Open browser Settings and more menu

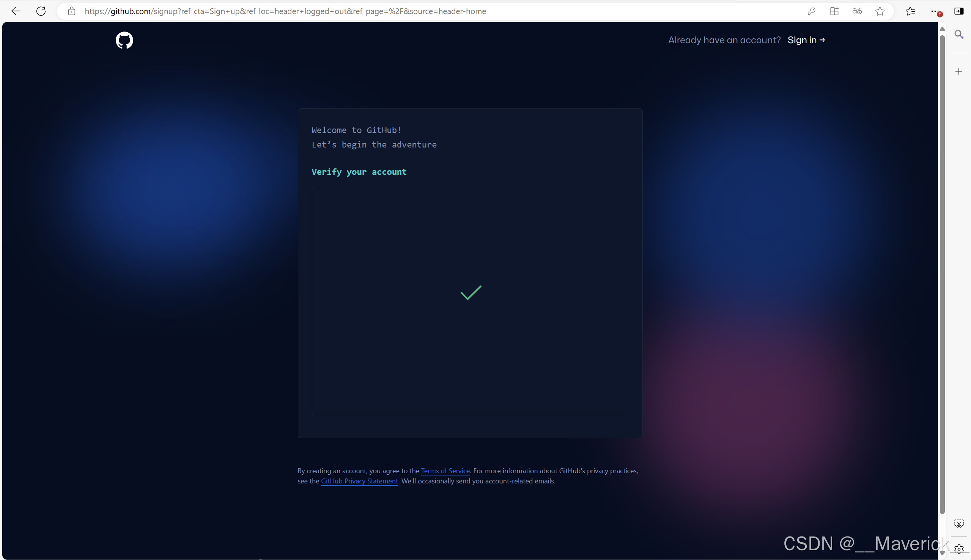tap(935, 11)
